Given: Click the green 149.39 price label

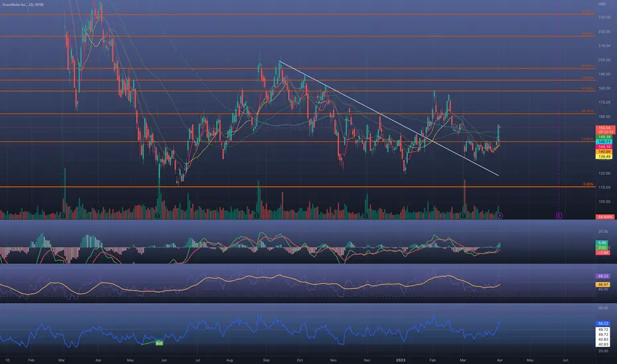Looking at the screenshot, I should pyautogui.click(x=604, y=137).
